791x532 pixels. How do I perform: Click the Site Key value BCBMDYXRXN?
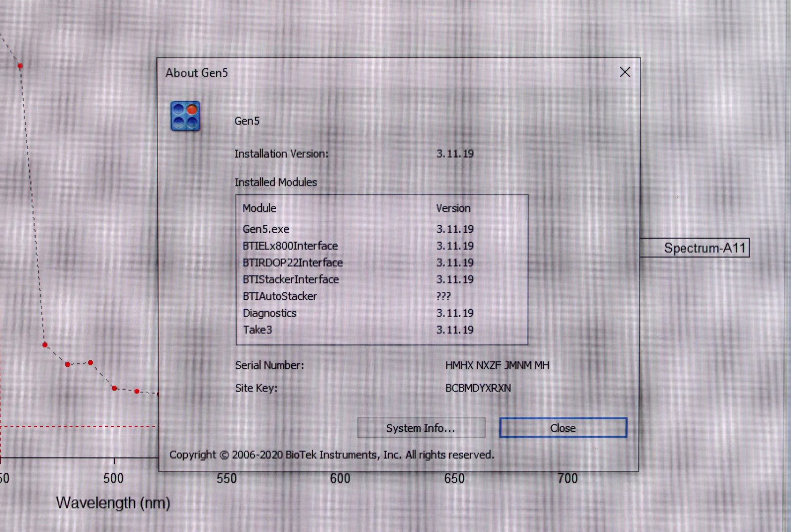[x=478, y=388]
